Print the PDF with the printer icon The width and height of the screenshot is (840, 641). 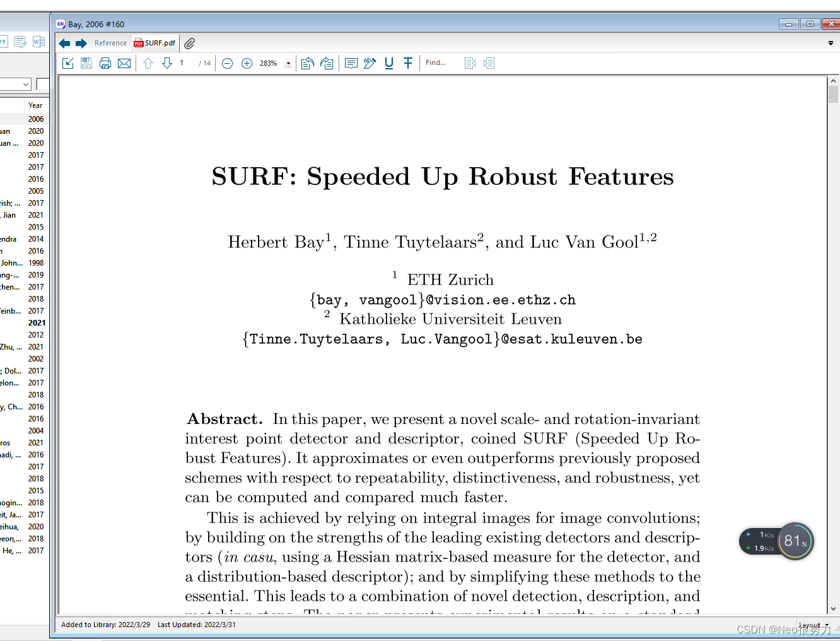click(105, 63)
